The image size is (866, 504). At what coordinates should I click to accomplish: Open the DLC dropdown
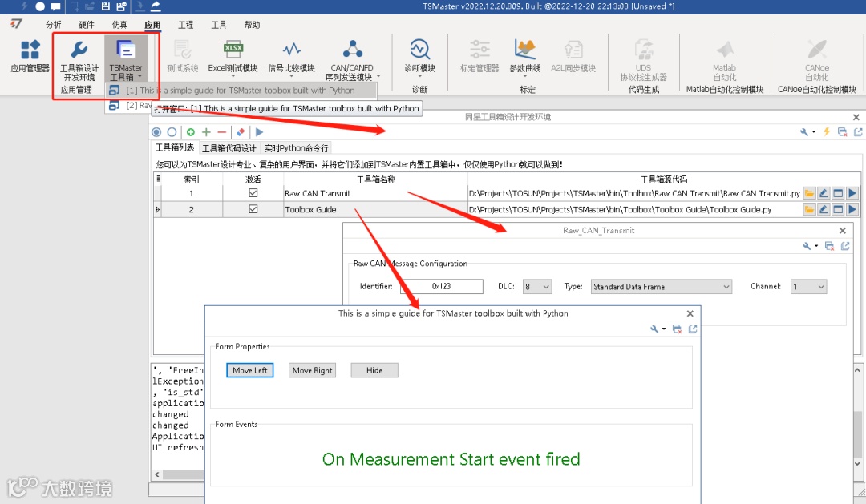(537, 287)
